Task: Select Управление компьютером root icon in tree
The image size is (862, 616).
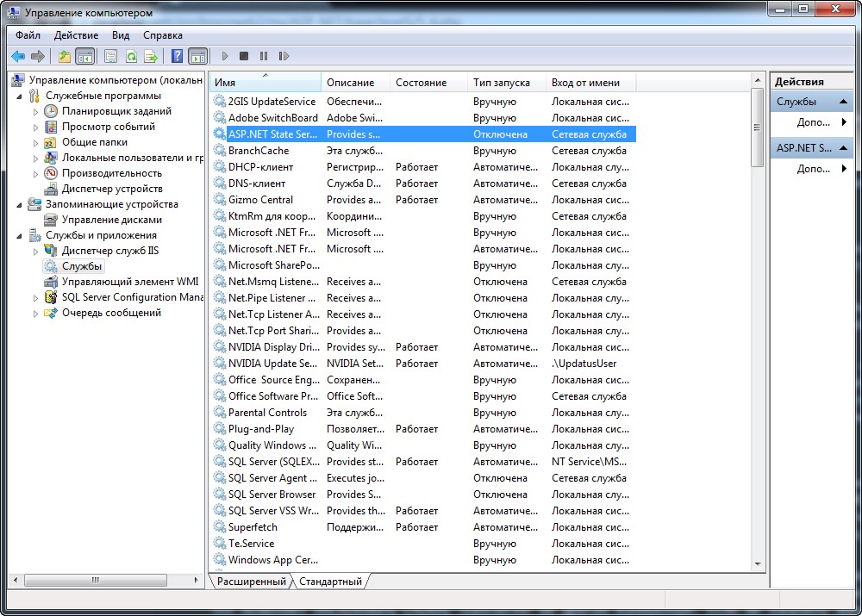Action: point(18,80)
